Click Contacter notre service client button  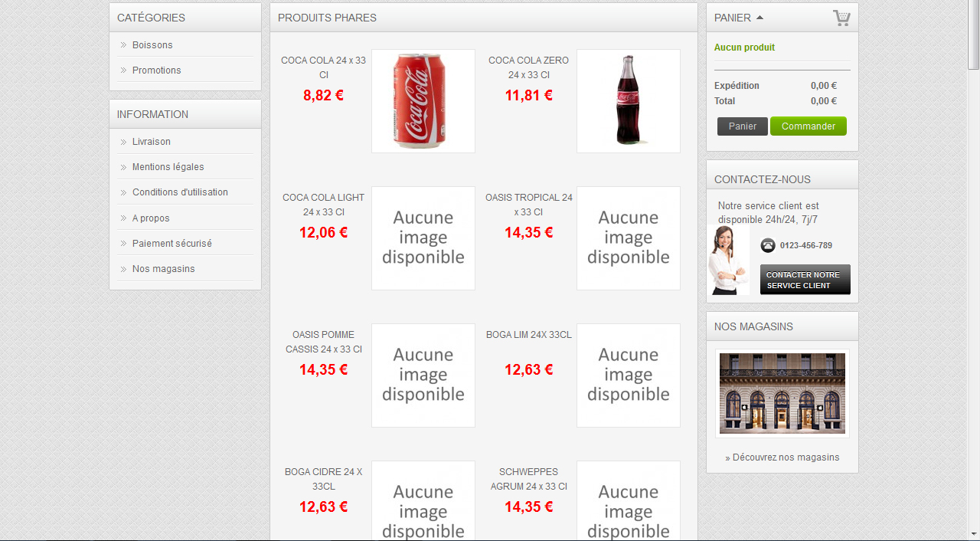point(805,280)
